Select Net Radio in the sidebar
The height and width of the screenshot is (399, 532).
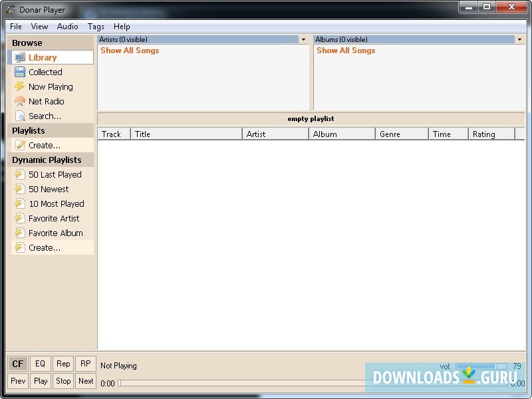(x=53, y=101)
